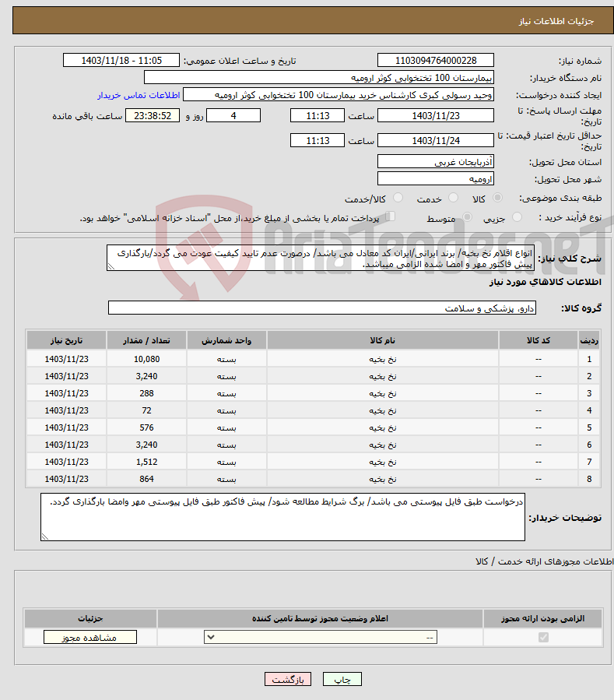The height and width of the screenshot is (700, 614).
Task: Click the جزئیات permit column header
Action: point(90,619)
